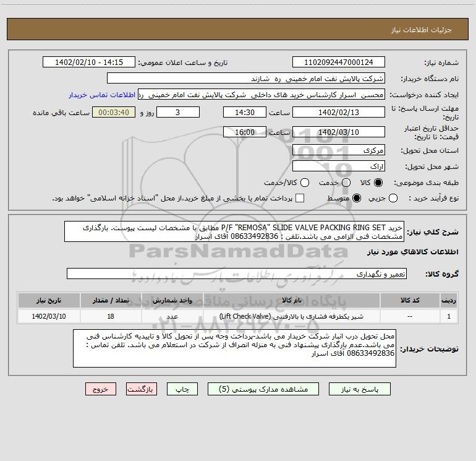Click the price validity date 1402/03/10

click(339, 132)
